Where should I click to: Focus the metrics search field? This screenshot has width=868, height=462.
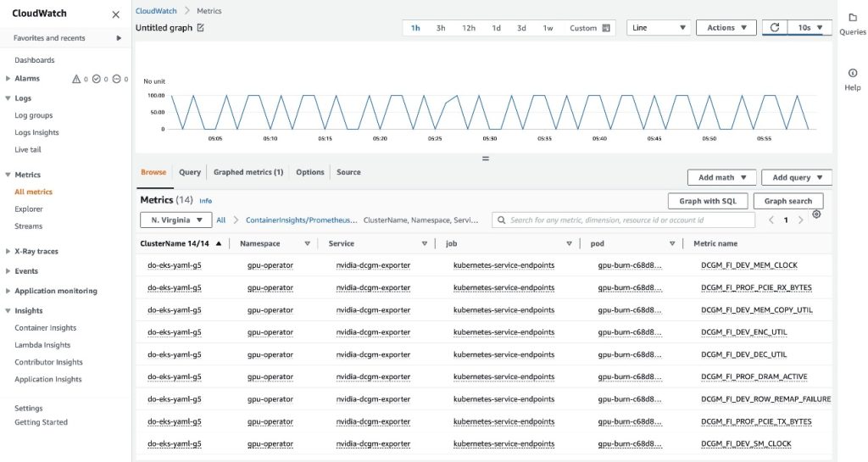(623, 220)
